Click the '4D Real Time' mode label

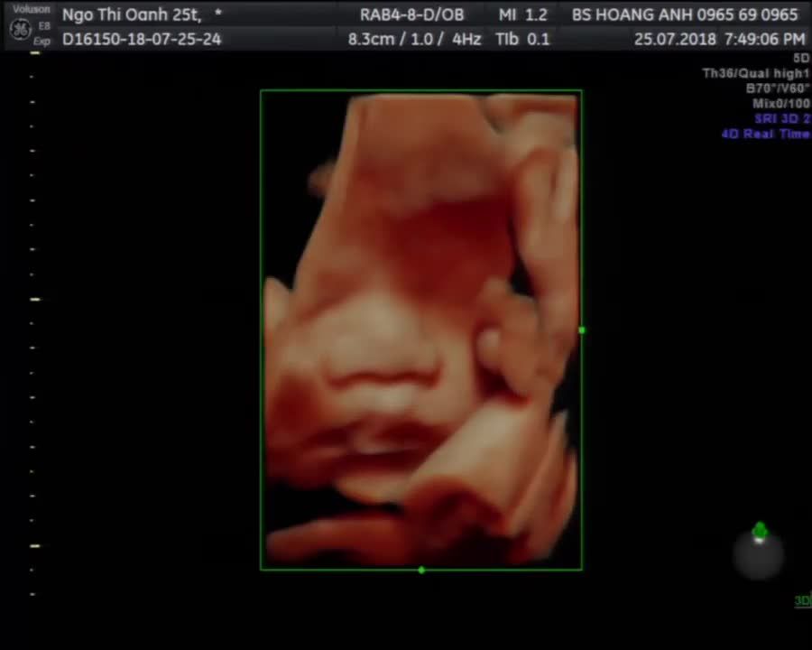click(x=765, y=135)
